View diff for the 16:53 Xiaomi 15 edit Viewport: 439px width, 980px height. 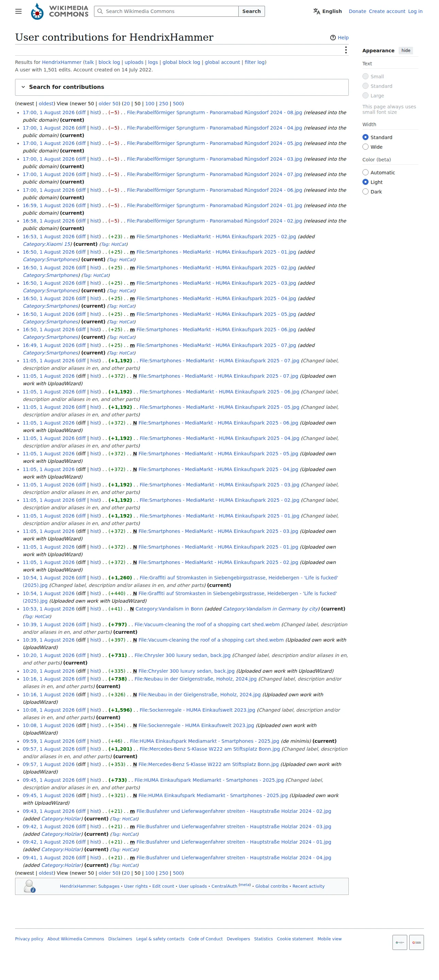[x=81, y=237]
